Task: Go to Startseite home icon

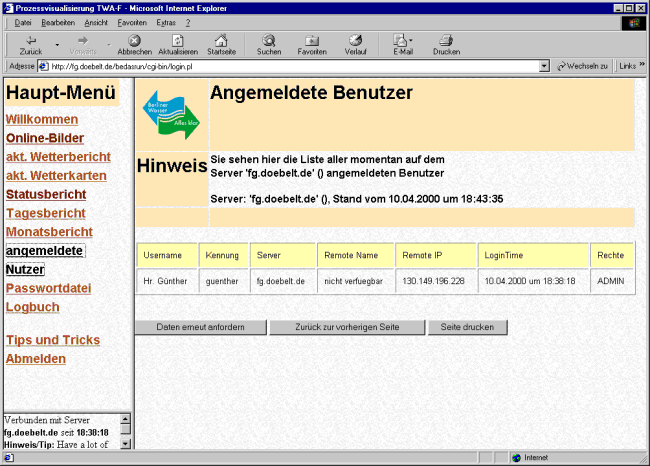Action: [x=222, y=40]
